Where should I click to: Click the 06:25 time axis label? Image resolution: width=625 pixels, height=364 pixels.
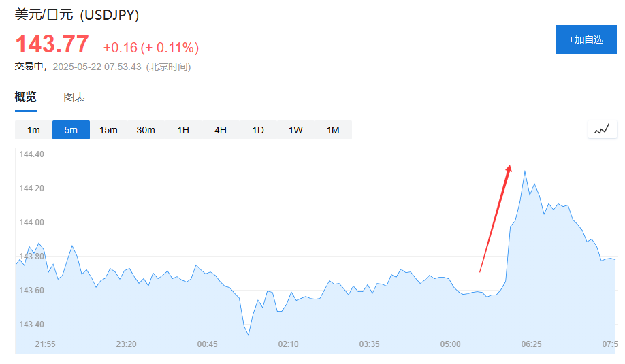tap(531, 344)
